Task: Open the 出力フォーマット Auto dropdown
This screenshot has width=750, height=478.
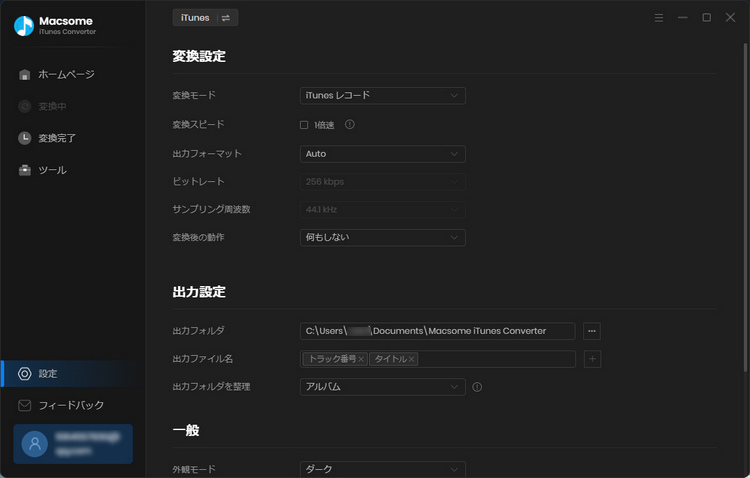Action: pyautogui.click(x=383, y=154)
